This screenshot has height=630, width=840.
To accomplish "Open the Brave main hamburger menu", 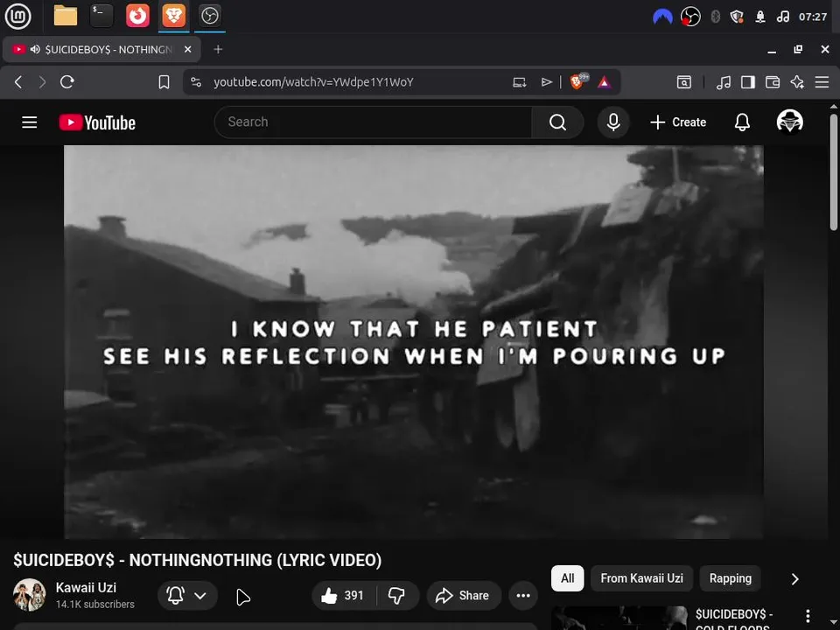I will pyautogui.click(x=822, y=82).
